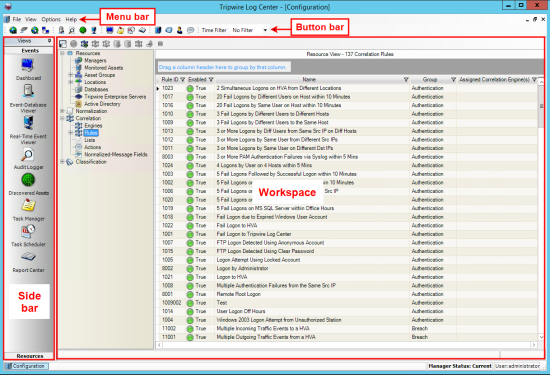Expand the Normalization node
Image resolution: width=550 pixels, height=375 pixels.
point(62,111)
